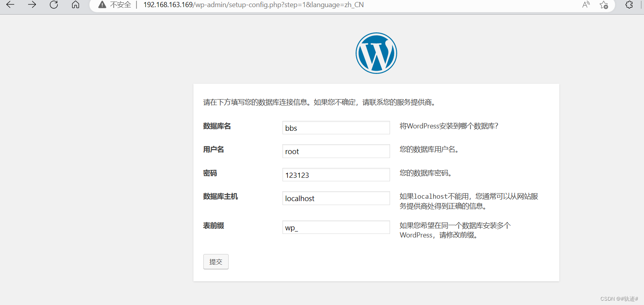
Task: Click the text 将WordPress安装到哪个数据库?
Action: point(449,126)
